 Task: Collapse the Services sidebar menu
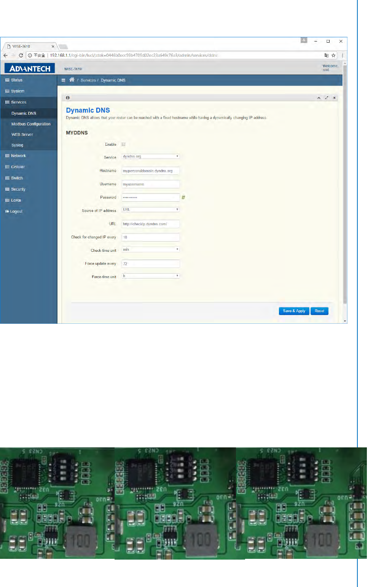pyautogui.click(x=29, y=102)
